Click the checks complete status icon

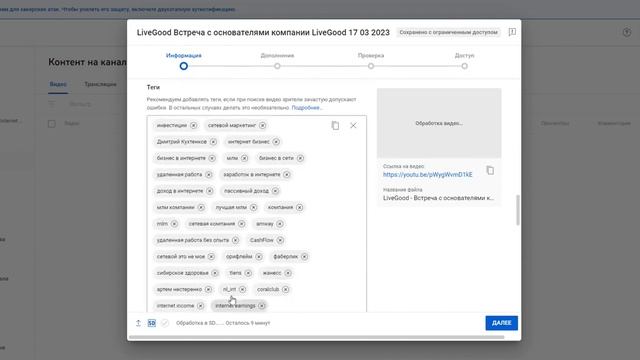[164, 323]
